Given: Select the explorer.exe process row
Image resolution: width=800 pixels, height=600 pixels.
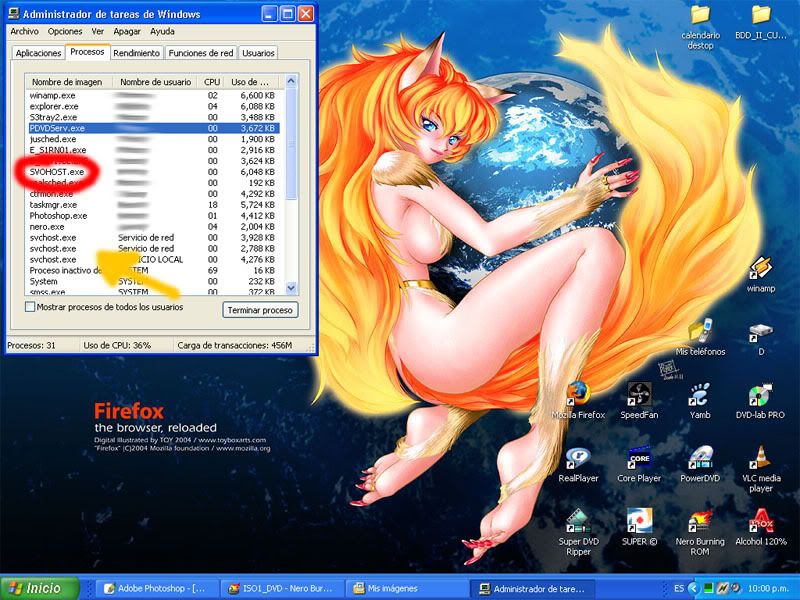Looking at the screenshot, I should click(x=154, y=106).
